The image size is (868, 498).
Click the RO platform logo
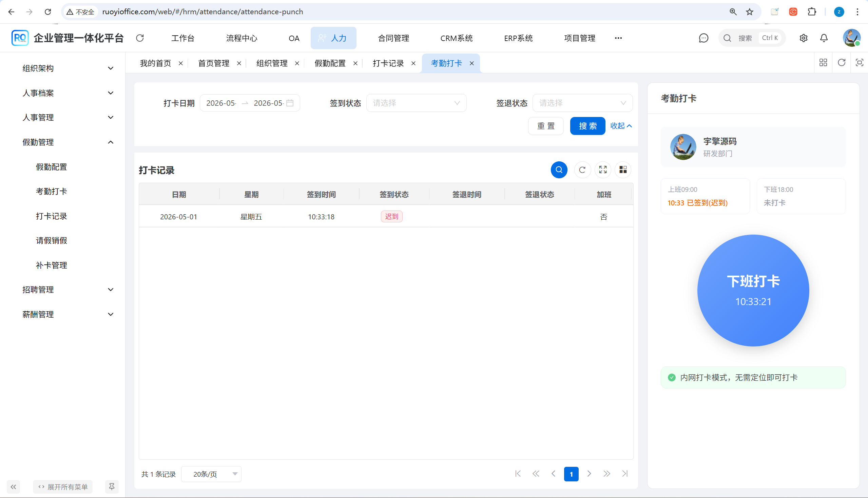point(20,38)
